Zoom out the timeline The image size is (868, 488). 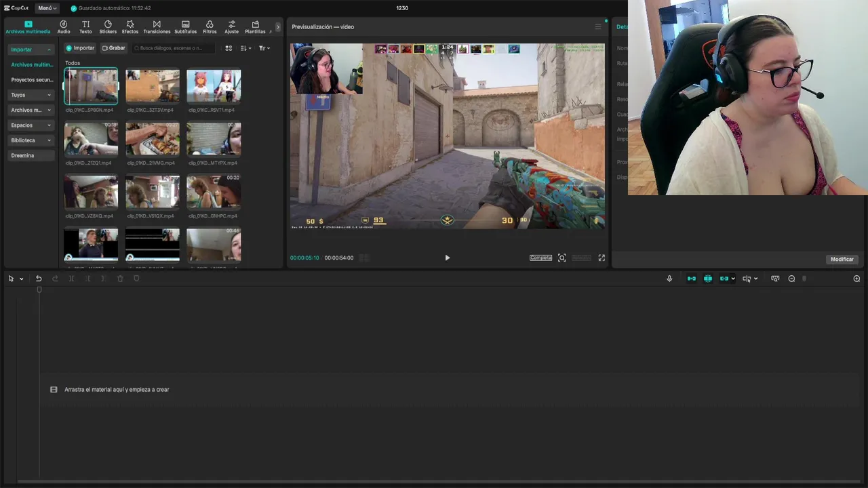coord(791,279)
